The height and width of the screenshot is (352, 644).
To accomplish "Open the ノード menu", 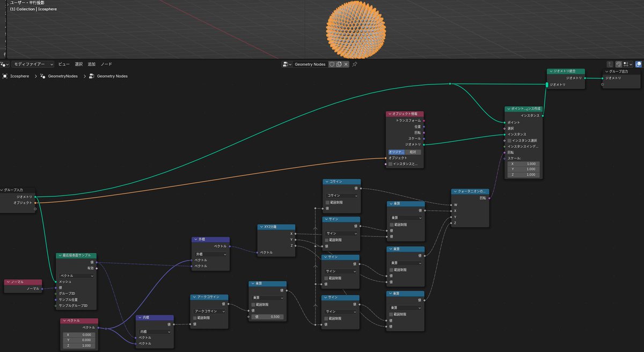I will tap(106, 64).
